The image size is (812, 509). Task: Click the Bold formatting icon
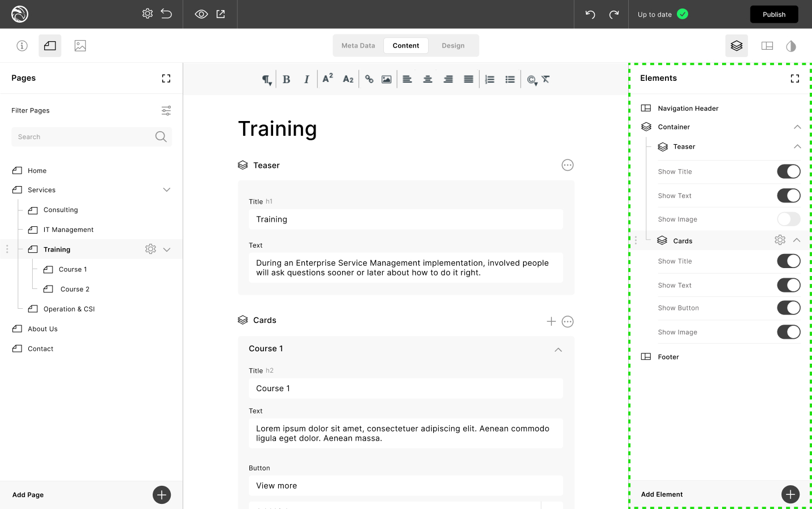click(286, 79)
